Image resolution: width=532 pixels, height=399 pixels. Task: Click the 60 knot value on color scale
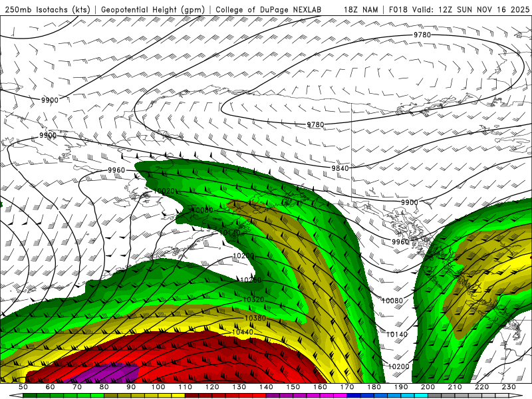(50, 387)
